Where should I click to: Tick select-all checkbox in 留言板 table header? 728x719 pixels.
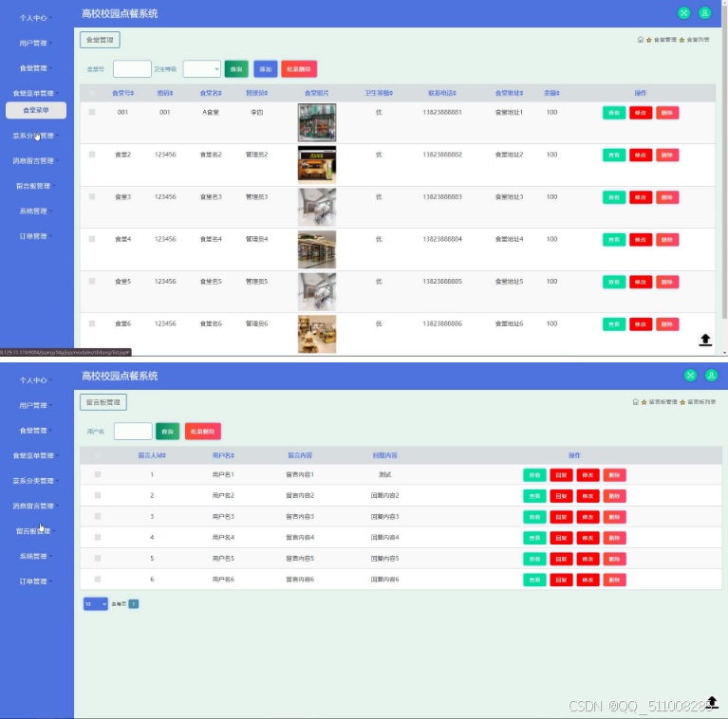[x=98, y=455]
